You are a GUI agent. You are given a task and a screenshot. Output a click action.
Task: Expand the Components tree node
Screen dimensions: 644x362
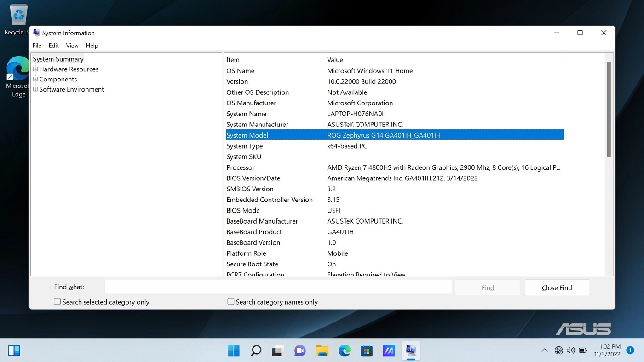(35, 79)
